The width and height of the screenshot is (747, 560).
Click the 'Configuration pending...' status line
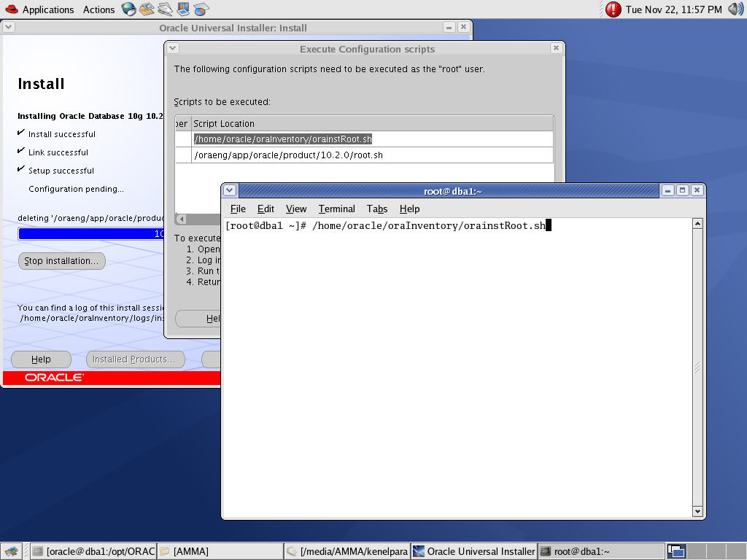[76, 189]
